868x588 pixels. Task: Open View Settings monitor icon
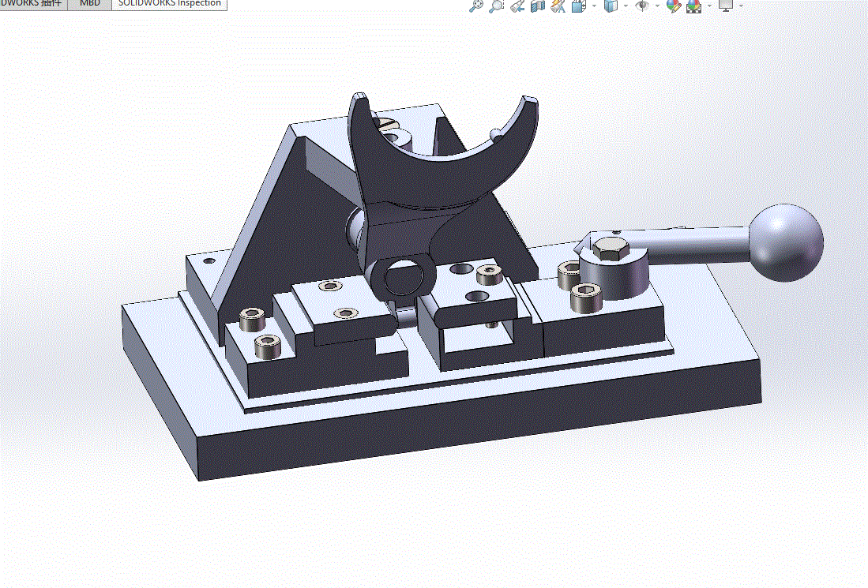[x=726, y=6]
